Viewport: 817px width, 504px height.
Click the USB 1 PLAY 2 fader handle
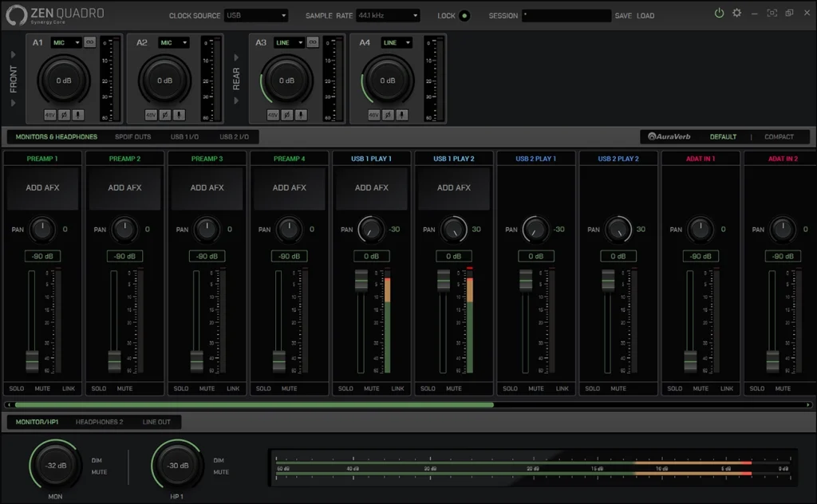(444, 282)
